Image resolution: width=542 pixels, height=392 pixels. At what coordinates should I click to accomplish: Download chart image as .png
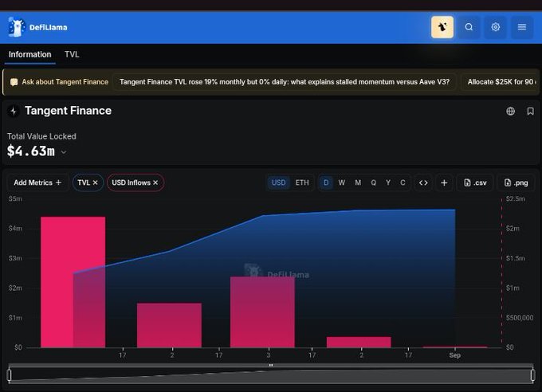(x=516, y=182)
